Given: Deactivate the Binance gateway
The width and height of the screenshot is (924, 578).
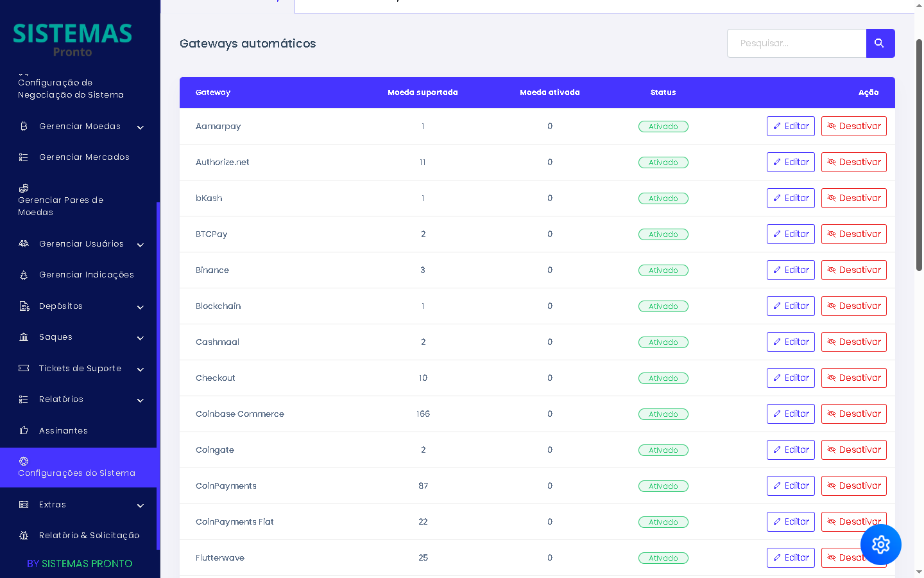Looking at the screenshot, I should coord(853,270).
